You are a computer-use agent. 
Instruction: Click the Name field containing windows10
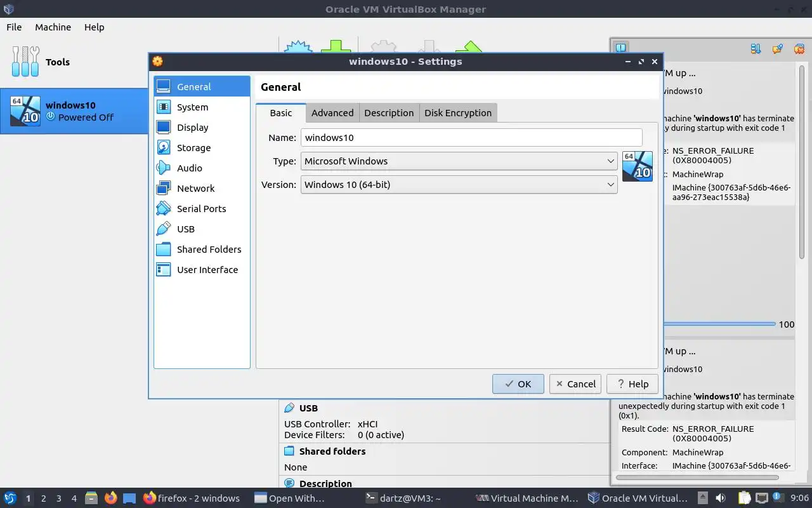click(x=471, y=138)
